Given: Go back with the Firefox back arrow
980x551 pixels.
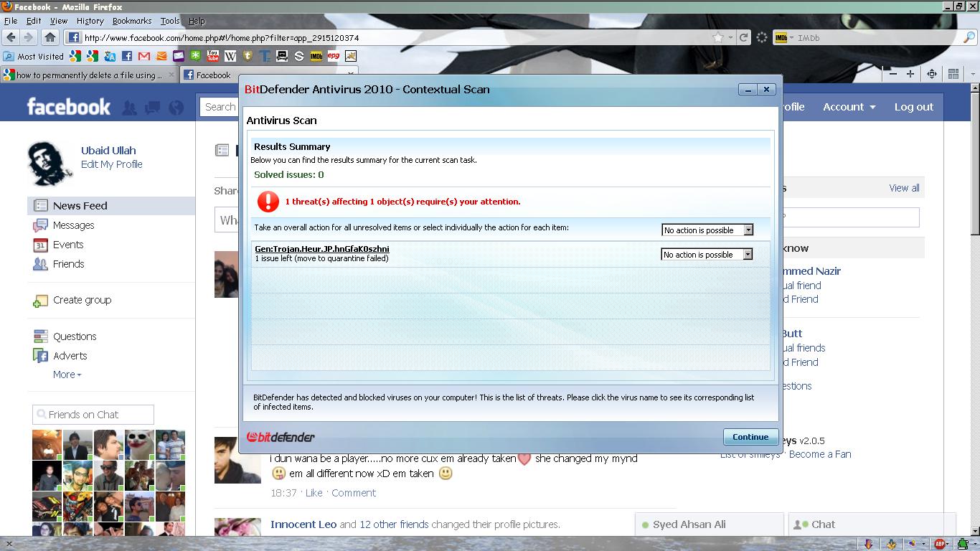Looking at the screenshot, I should pyautogui.click(x=11, y=37).
